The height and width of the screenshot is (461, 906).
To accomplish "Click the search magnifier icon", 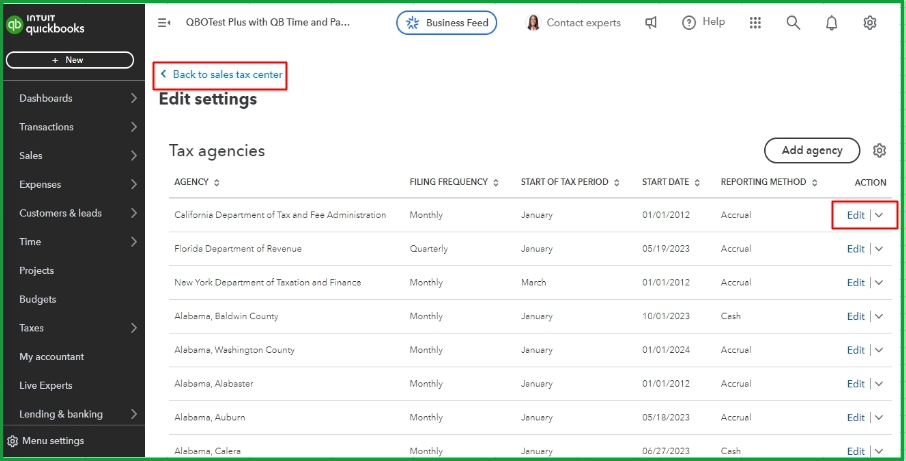I will 793,23.
